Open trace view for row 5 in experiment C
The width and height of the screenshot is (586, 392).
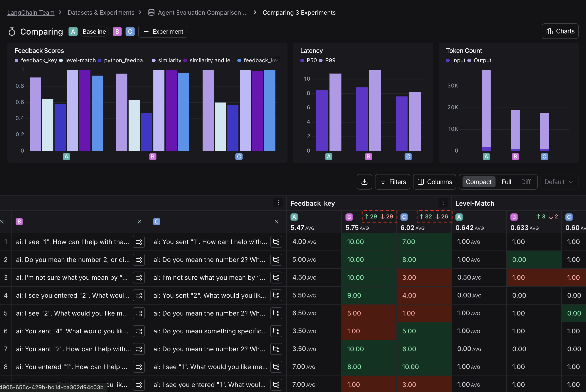(x=276, y=313)
